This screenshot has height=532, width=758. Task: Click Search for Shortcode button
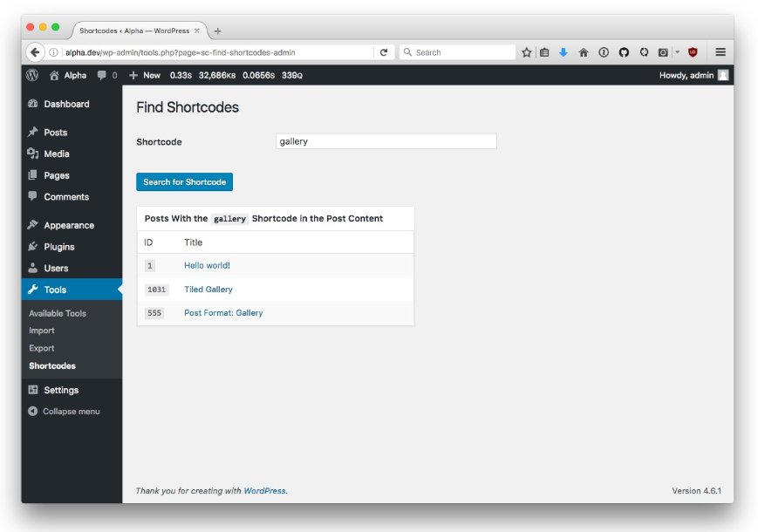[184, 181]
